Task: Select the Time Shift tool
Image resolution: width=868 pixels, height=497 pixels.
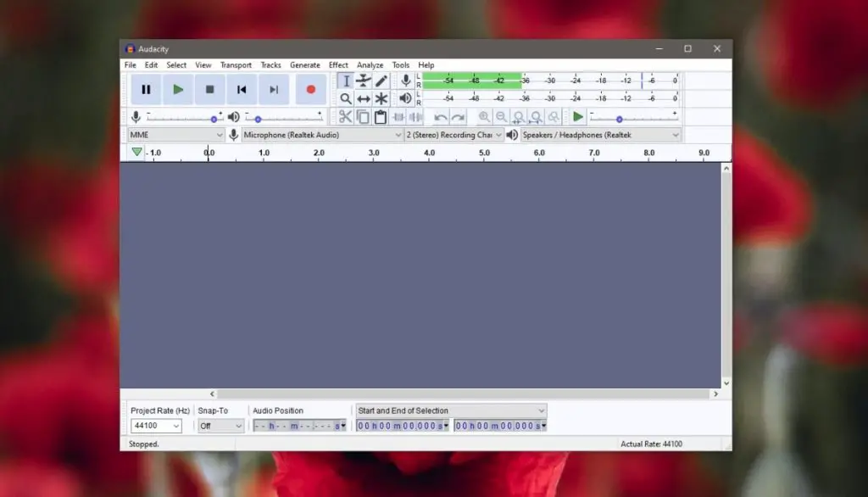Action: 364,98
